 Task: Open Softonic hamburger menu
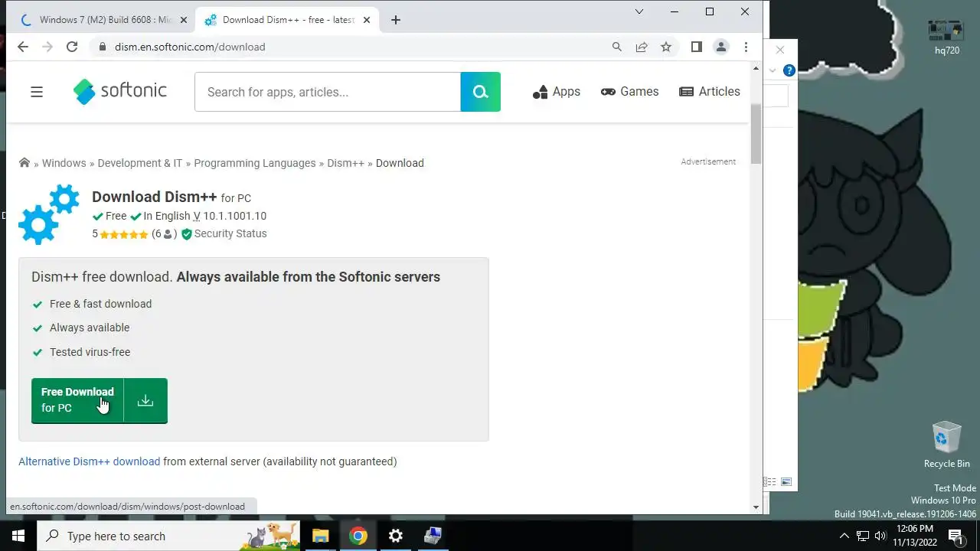point(37,92)
